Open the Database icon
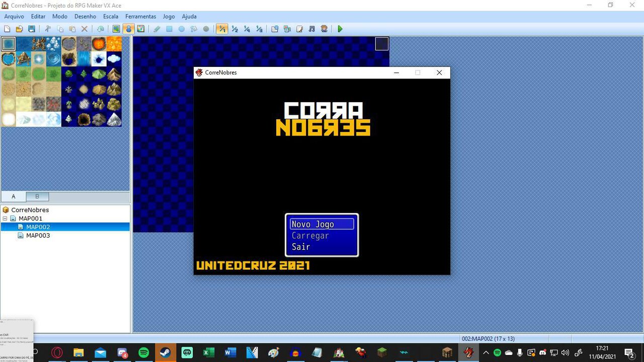Screen dimensions: 644x362 [275, 29]
